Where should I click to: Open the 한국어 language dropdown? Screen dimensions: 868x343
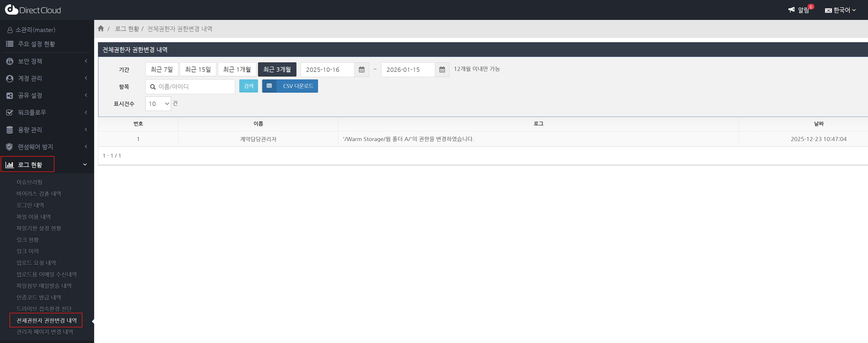(840, 10)
